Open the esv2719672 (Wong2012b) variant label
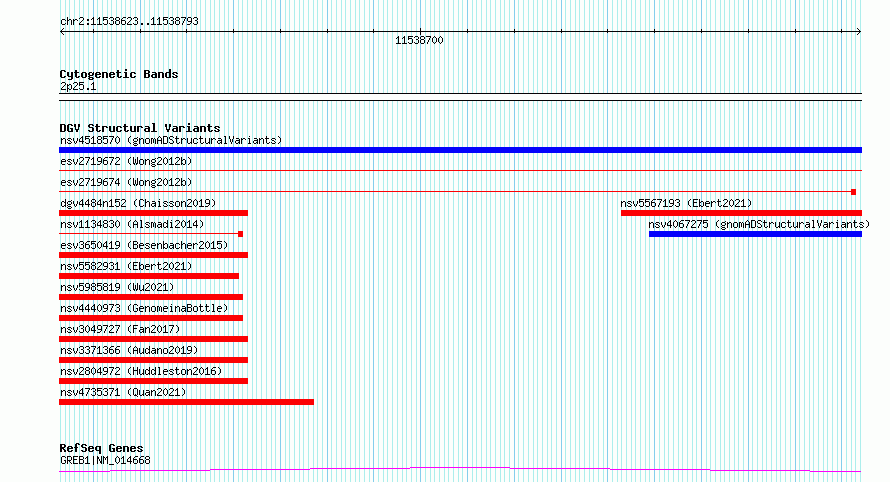The image size is (890, 482). coord(126,161)
